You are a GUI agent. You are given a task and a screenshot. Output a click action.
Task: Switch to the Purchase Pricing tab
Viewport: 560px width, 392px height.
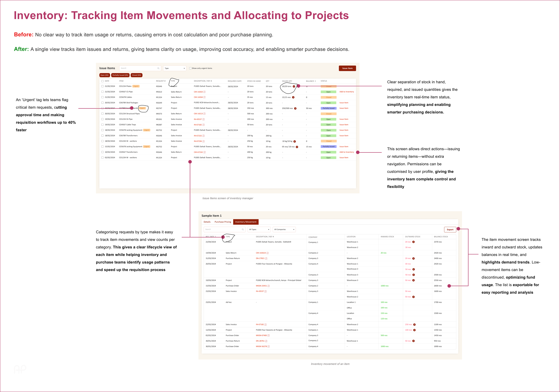(x=223, y=222)
